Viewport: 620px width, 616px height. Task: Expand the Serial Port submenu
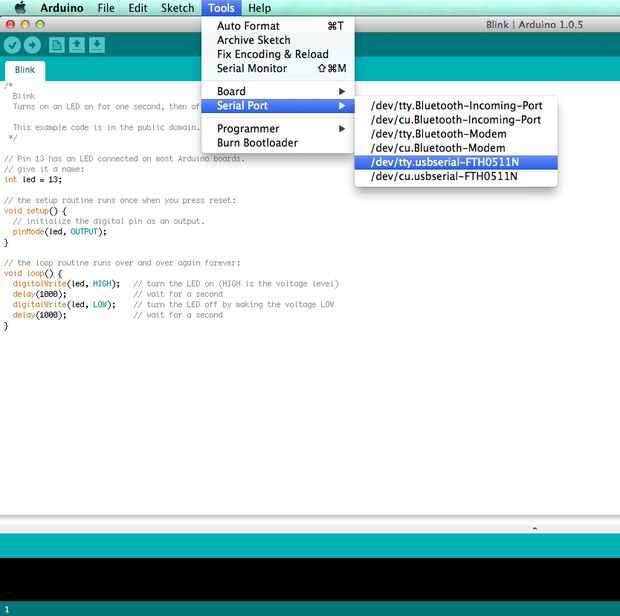[x=278, y=106]
